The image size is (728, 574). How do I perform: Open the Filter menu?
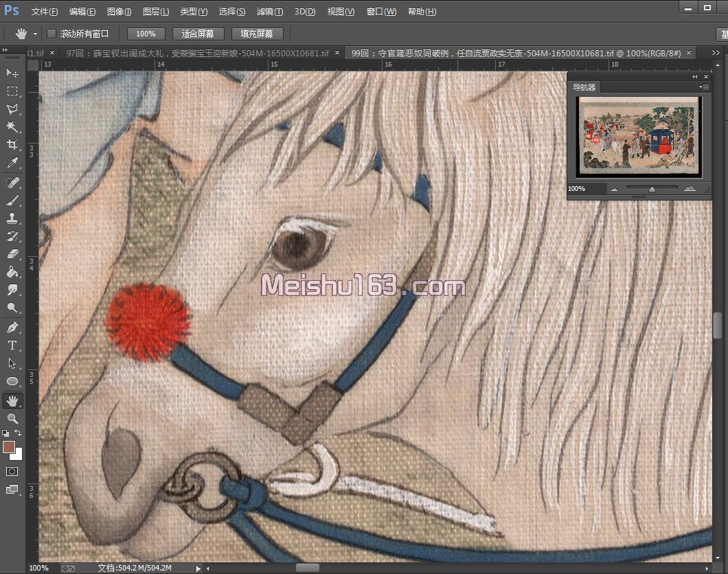coord(270,12)
